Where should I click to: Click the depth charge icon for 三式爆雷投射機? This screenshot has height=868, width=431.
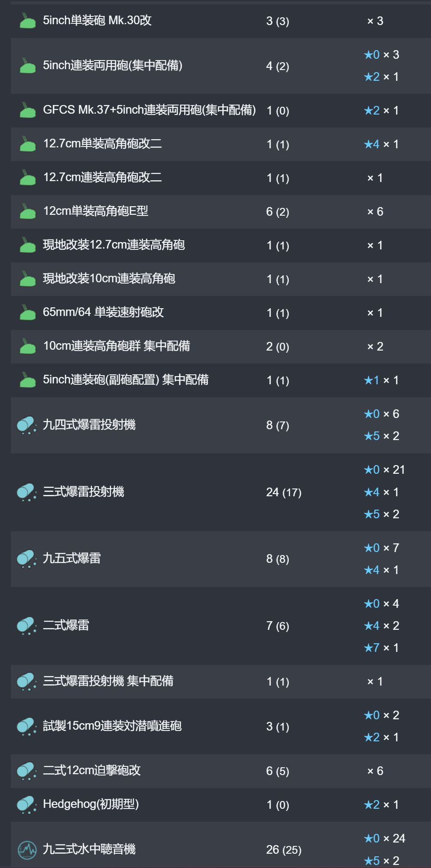point(27,492)
